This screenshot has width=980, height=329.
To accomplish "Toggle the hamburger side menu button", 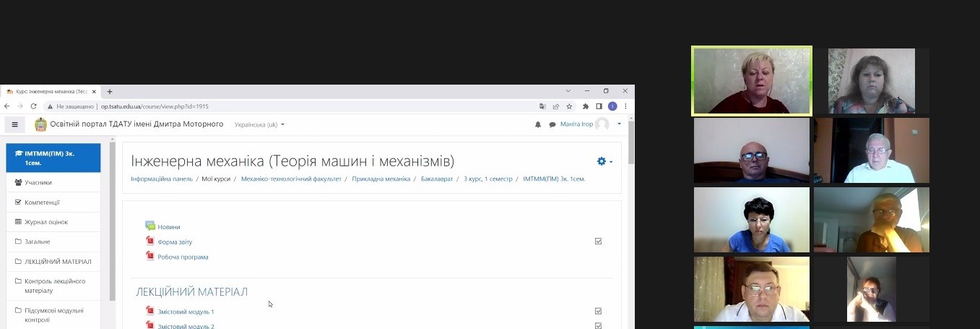I will click(x=14, y=124).
